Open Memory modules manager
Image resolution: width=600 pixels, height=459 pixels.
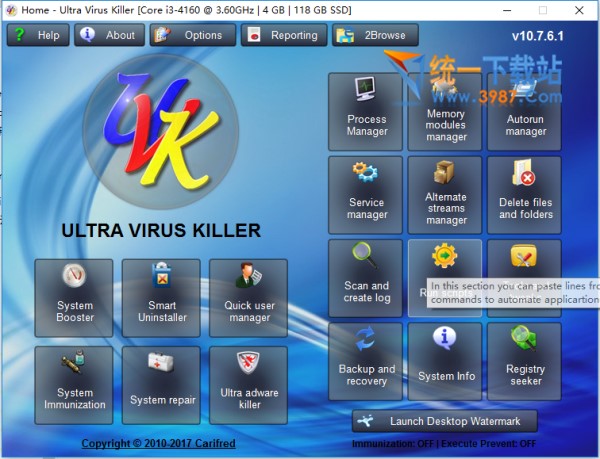point(445,112)
